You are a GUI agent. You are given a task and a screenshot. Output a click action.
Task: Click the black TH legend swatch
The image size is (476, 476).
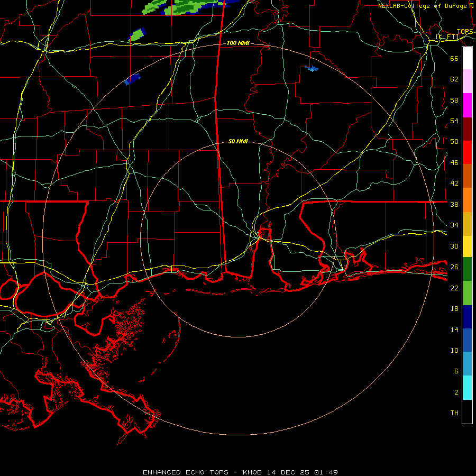(x=467, y=411)
